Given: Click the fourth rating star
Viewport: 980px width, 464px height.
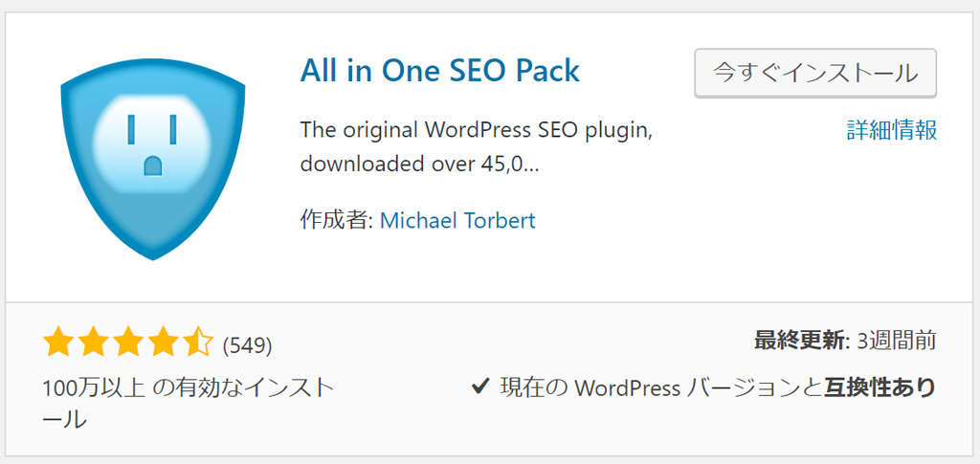Looking at the screenshot, I should click(x=163, y=342).
